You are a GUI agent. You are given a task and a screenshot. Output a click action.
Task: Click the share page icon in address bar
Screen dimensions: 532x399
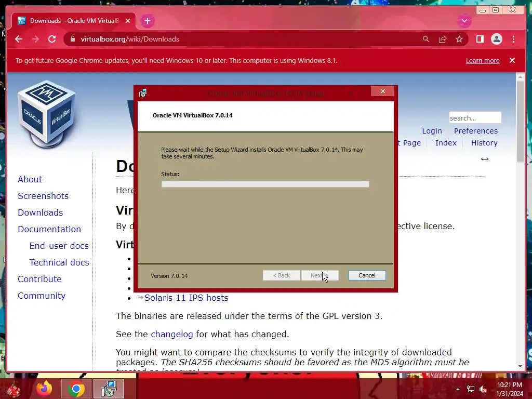tap(443, 39)
